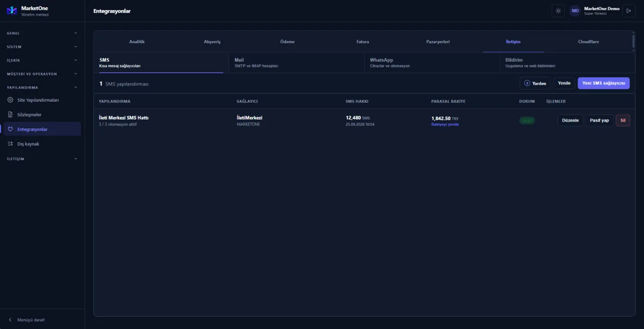Image resolution: width=644 pixels, height=329 pixels.
Task: Collapse the YAPILANDIRMA sidebar section
Action: pyautogui.click(x=42, y=88)
